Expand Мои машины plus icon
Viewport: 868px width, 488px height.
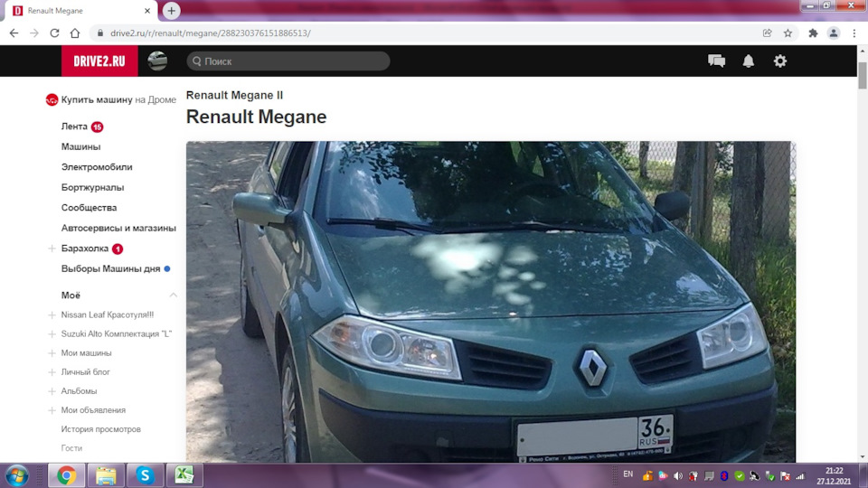(52, 353)
